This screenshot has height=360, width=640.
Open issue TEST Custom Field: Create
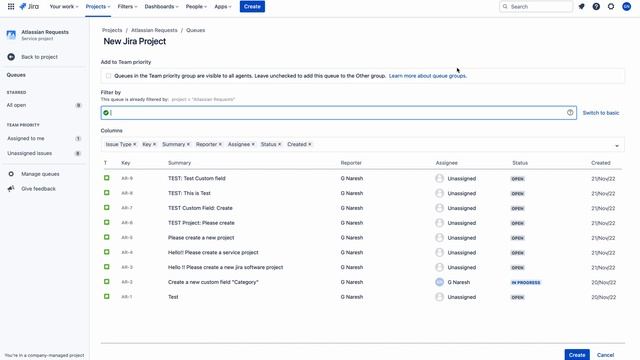point(200,208)
